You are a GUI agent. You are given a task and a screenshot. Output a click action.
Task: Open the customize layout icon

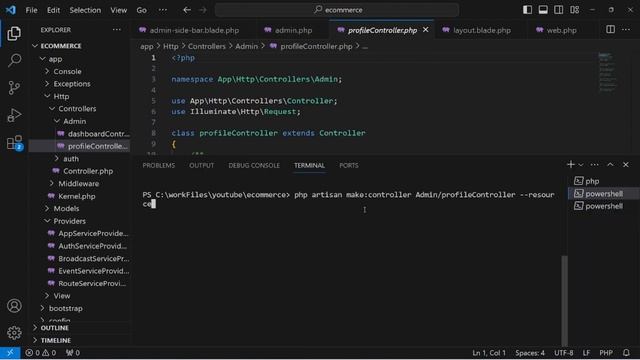(x=575, y=10)
